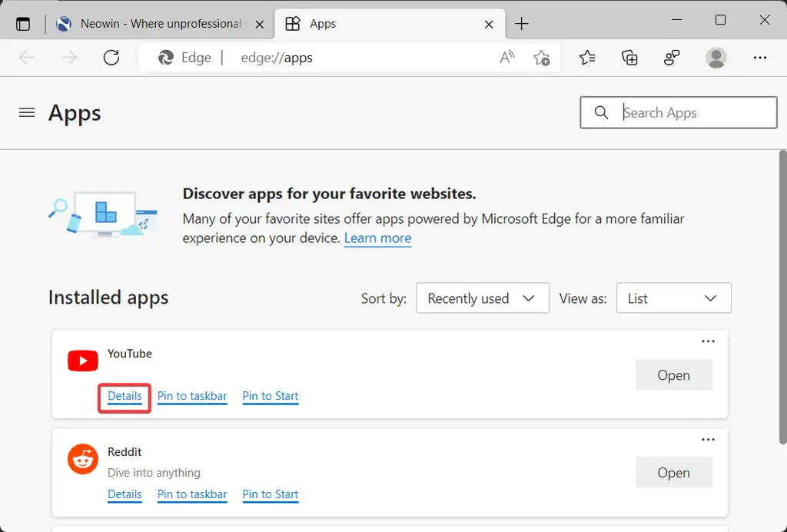Expand the View as List dropdown
The height and width of the screenshot is (532, 787).
(x=674, y=298)
